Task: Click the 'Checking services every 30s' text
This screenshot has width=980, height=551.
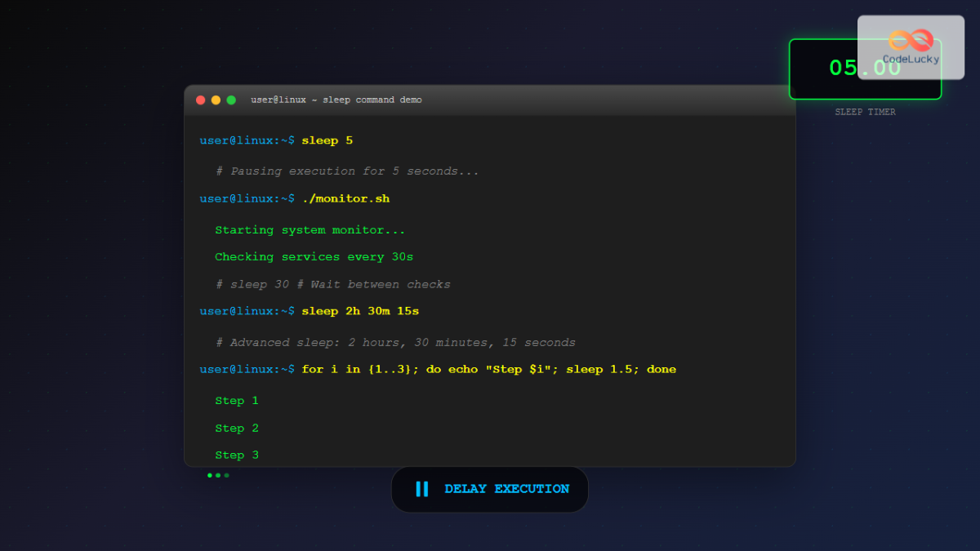Action: click(314, 256)
